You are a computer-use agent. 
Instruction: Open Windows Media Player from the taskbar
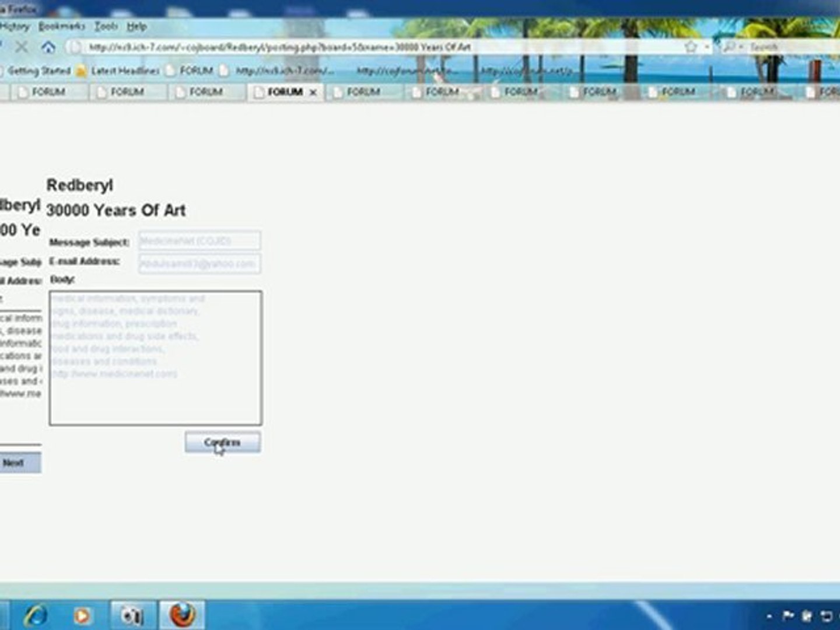click(82, 615)
